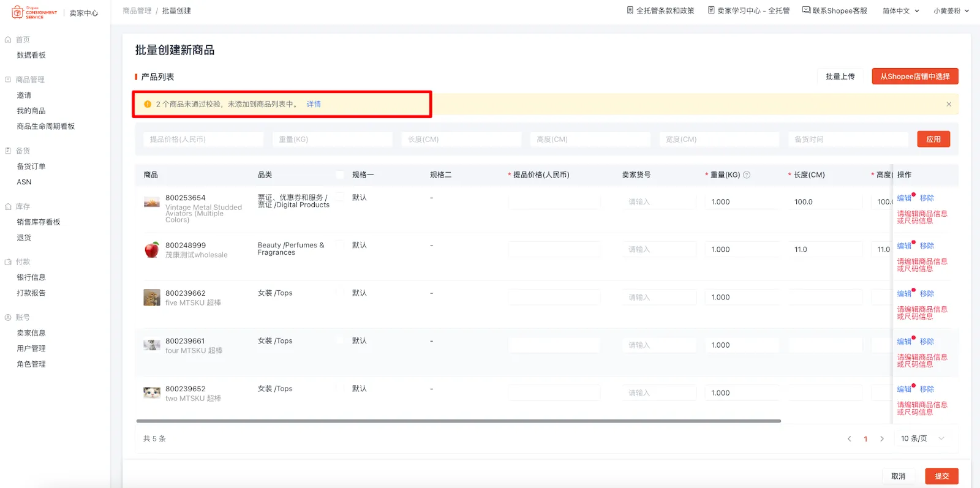Image resolution: width=980 pixels, height=488 pixels.
Task: Open 用户管理 in the sidebar
Action: 31,348
